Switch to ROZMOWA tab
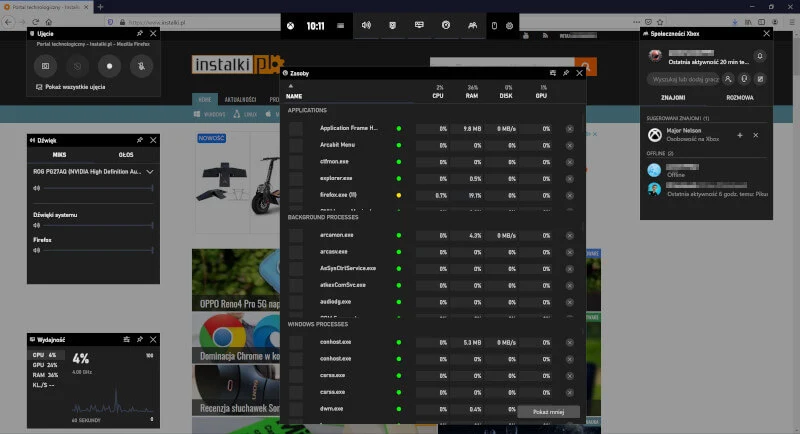This screenshot has width=800, height=434. click(x=739, y=97)
